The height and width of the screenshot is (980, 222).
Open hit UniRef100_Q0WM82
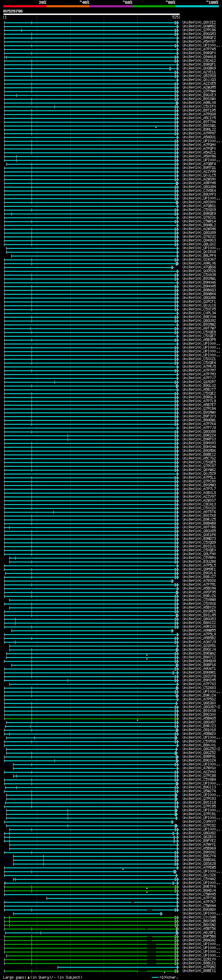click(x=199, y=26)
